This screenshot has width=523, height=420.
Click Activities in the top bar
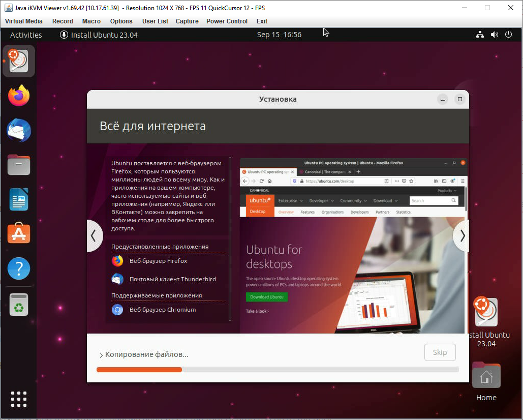[x=26, y=35]
